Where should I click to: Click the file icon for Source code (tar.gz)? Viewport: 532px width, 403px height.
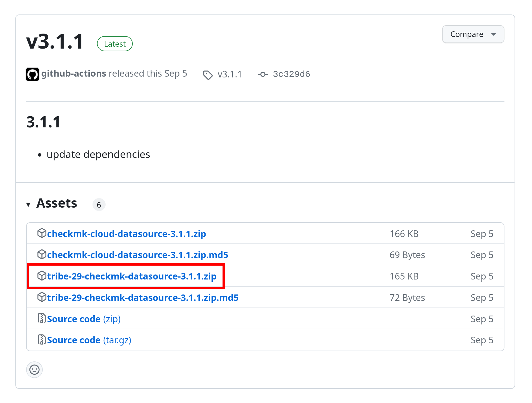42,339
